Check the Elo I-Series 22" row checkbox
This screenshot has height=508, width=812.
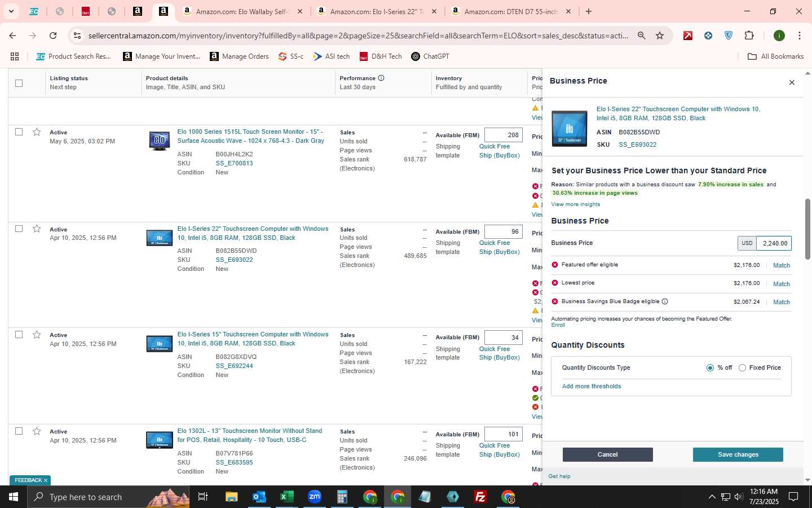pyautogui.click(x=19, y=229)
